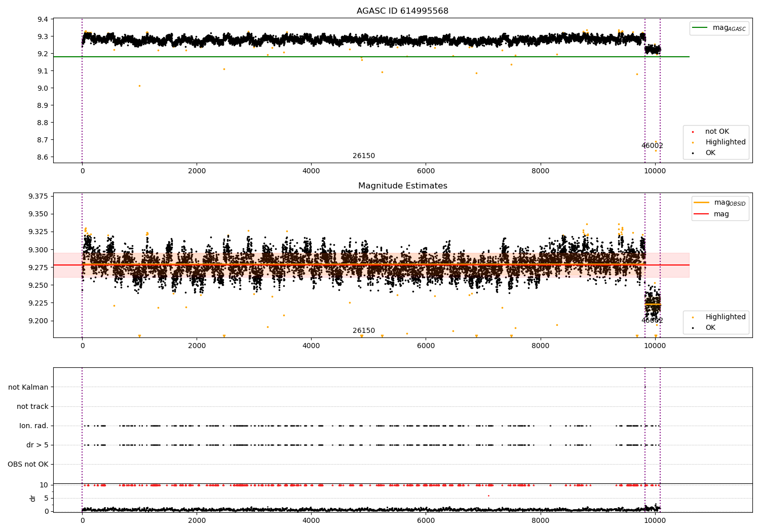760x532 pixels.
Task: Click x-axis tick '4000' under the bottom plot
Action: (x=311, y=520)
